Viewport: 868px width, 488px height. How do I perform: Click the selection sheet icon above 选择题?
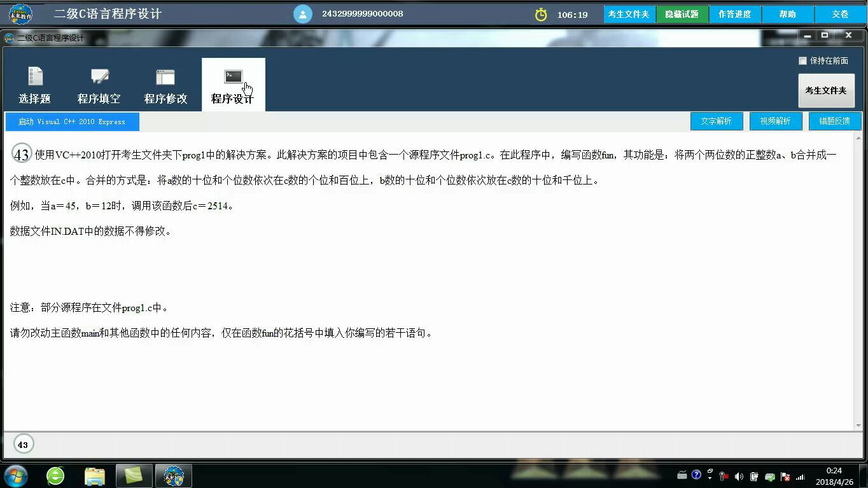pos(36,76)
